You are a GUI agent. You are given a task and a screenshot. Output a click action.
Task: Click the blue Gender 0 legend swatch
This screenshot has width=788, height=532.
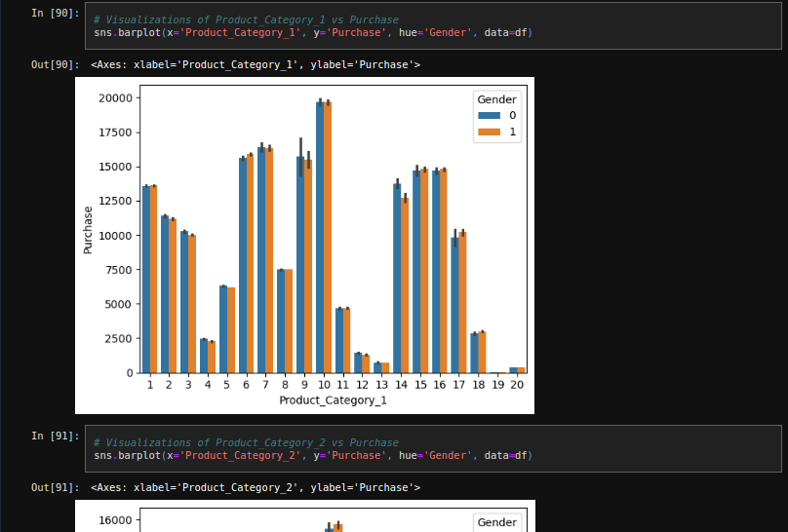pyautogui.click(x=489, y=115)
